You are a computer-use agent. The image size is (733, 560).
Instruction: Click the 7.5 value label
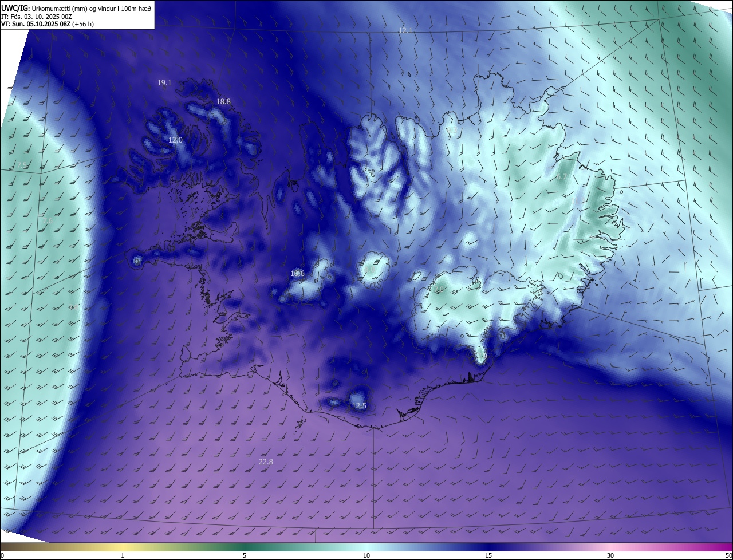(22, 165)
